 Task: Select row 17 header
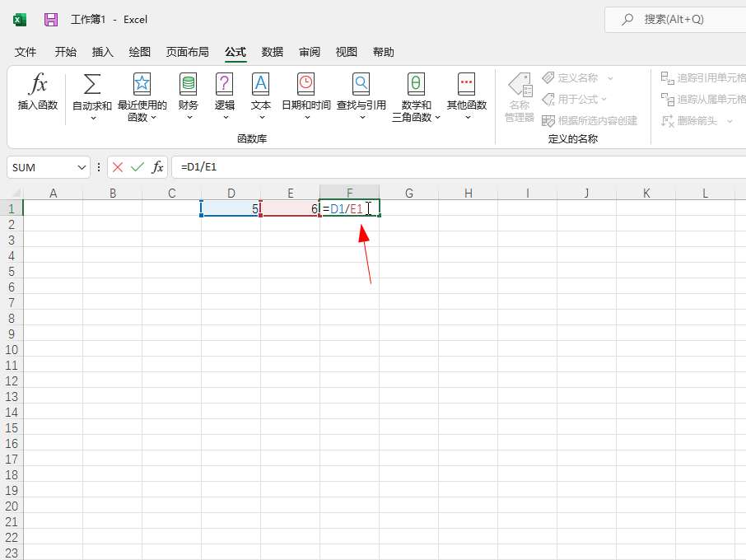[12, 460]
